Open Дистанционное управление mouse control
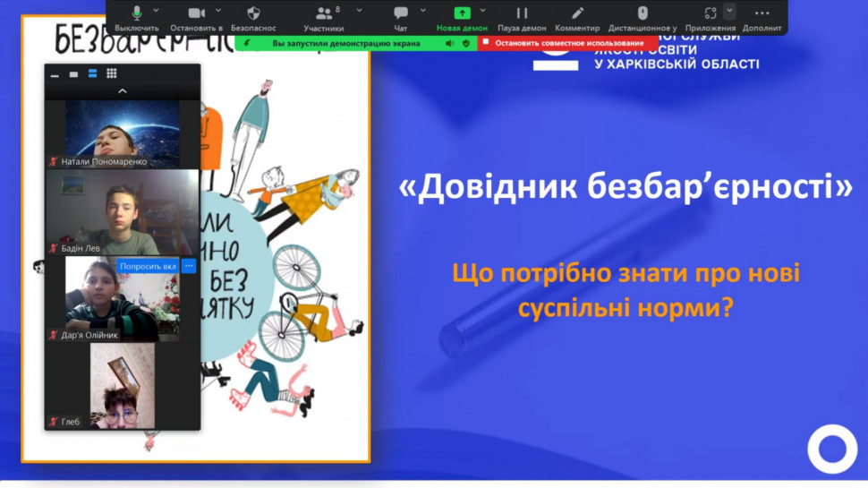 coord(642,18)
